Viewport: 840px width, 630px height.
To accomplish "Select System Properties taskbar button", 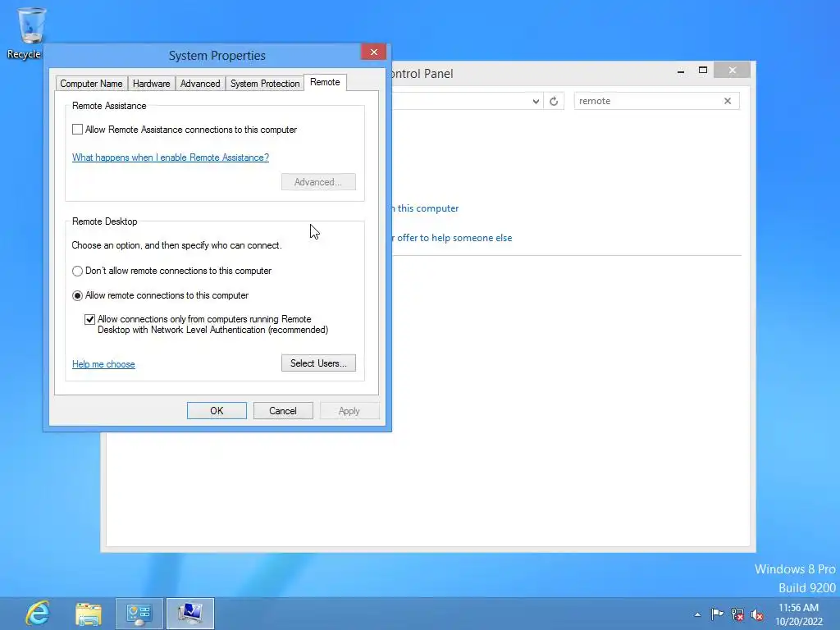I will coord(190,614).
